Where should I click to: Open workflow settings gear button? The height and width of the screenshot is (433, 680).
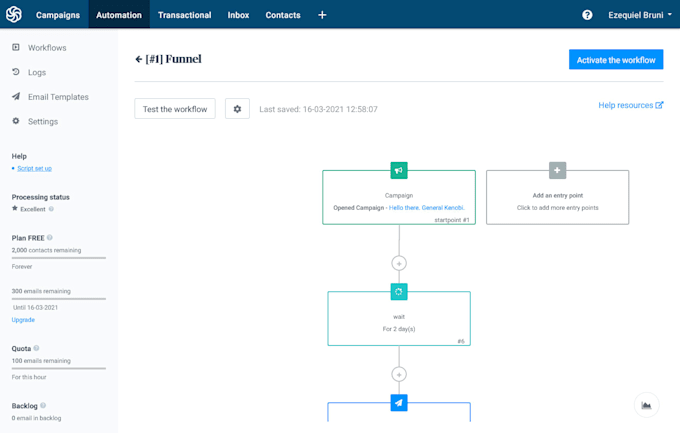coord(237,109)
